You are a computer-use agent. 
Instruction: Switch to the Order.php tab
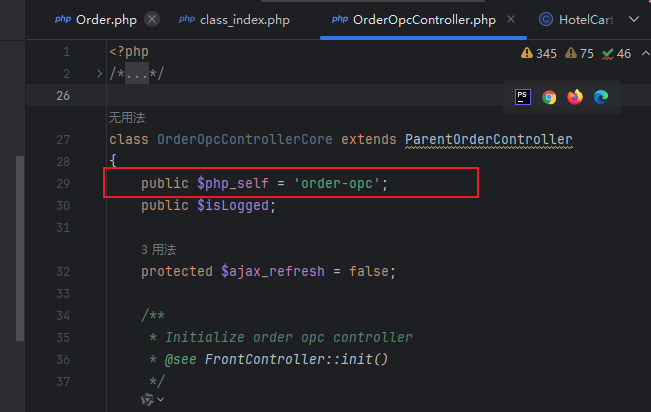point(106,20)
